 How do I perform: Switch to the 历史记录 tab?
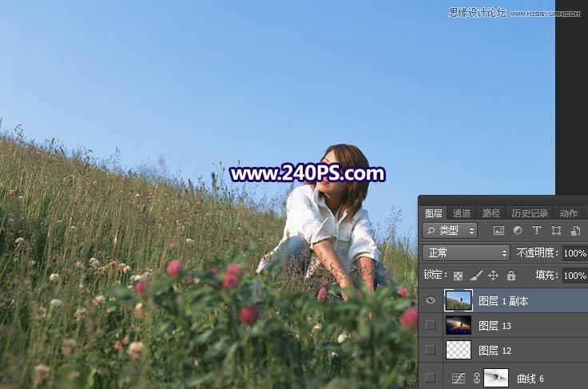tap(530, 213)
